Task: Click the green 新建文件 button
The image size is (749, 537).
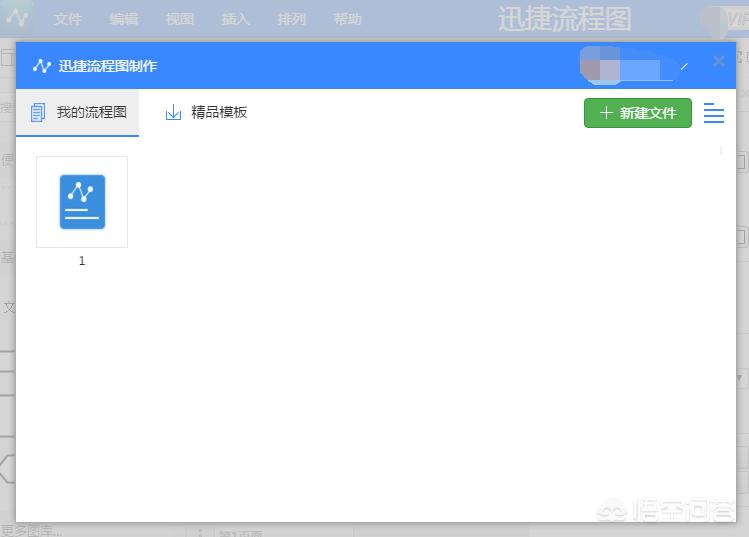Action: tap(638, 113)
